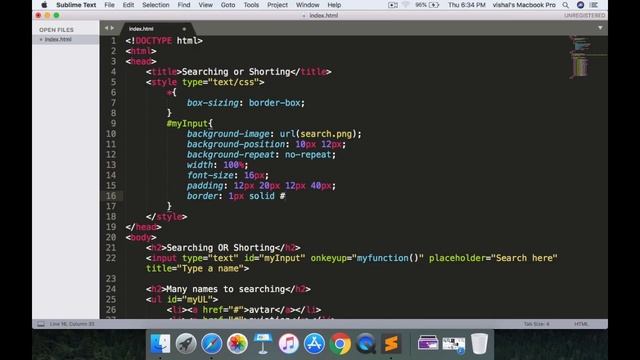Open the Window menu
Screen dimensions: 640x360
coord(307,5)
